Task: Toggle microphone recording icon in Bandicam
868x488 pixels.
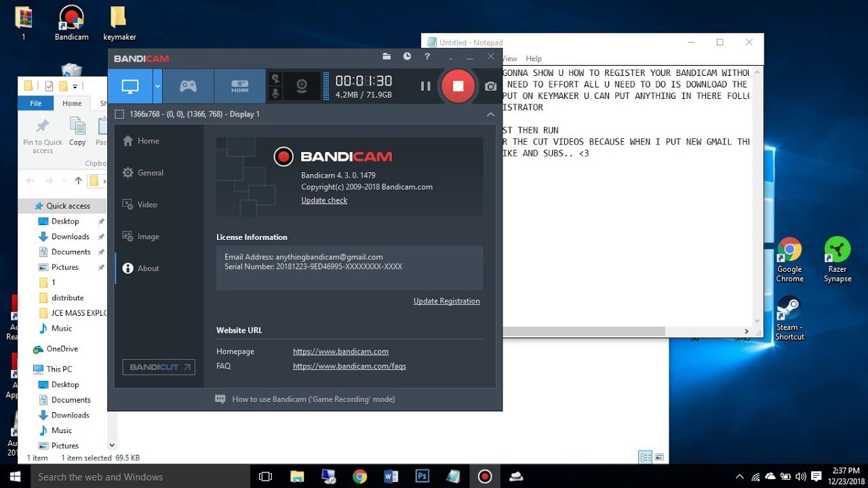Action: click(x=276, y=93)
